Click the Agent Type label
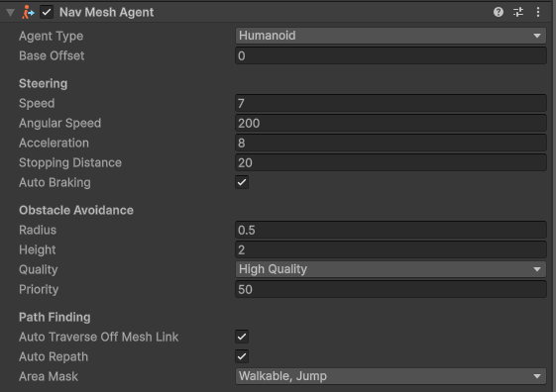556x392 pixels. 52,36
